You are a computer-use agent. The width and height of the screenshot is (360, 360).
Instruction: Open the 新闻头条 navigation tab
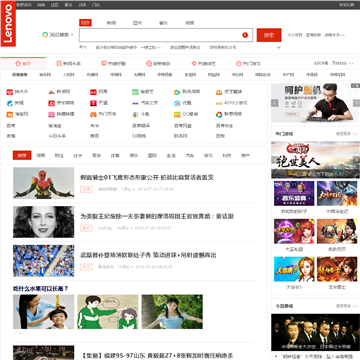(x=68, y=63)
